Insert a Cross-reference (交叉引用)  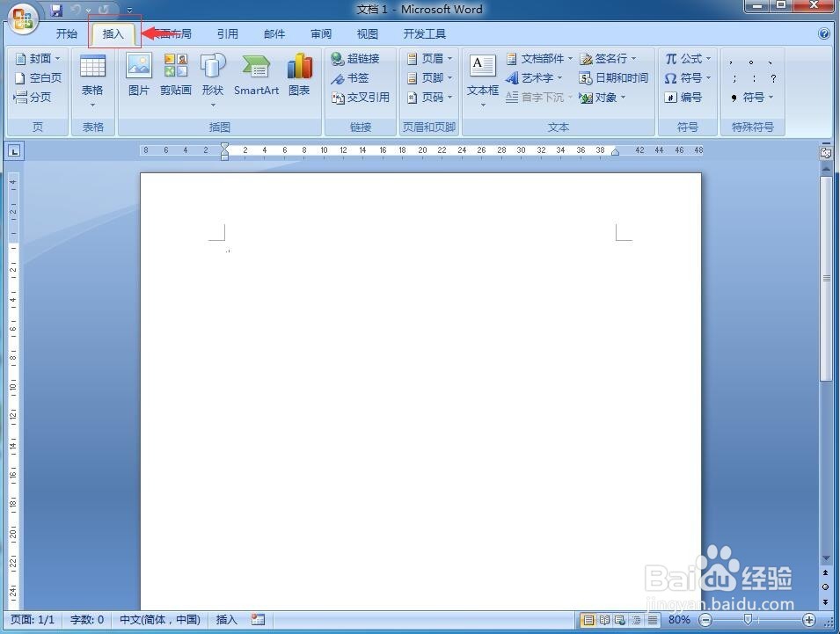(360, 97)
